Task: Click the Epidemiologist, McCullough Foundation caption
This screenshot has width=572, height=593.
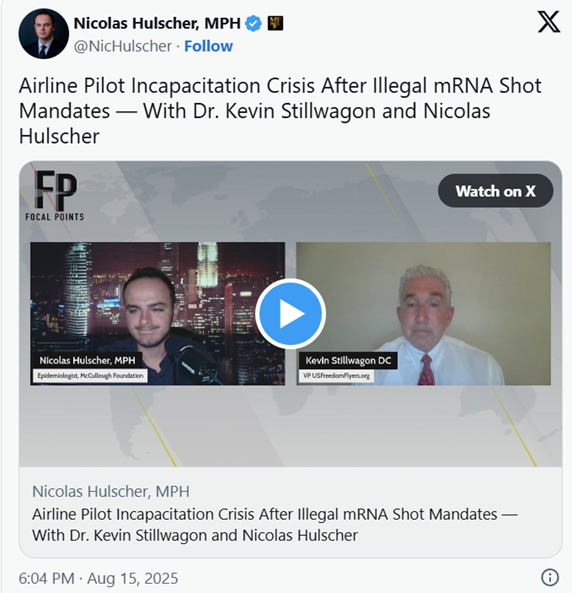Action: [x=90, y=376]
